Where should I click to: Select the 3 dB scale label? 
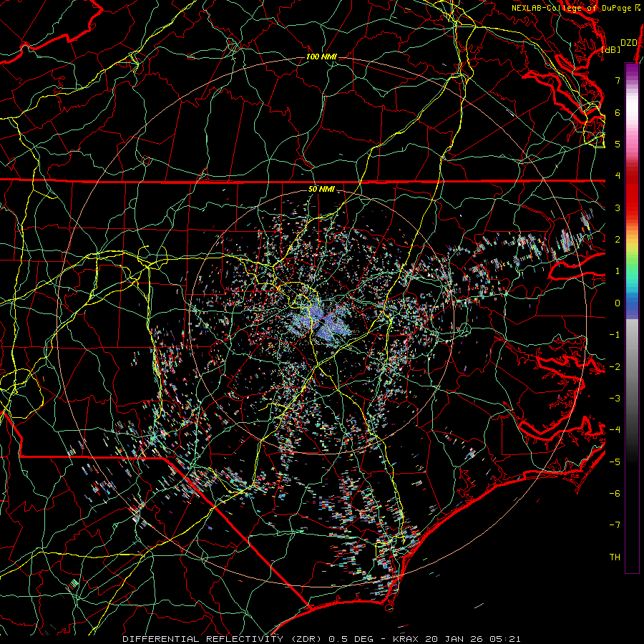coord(618,208)
